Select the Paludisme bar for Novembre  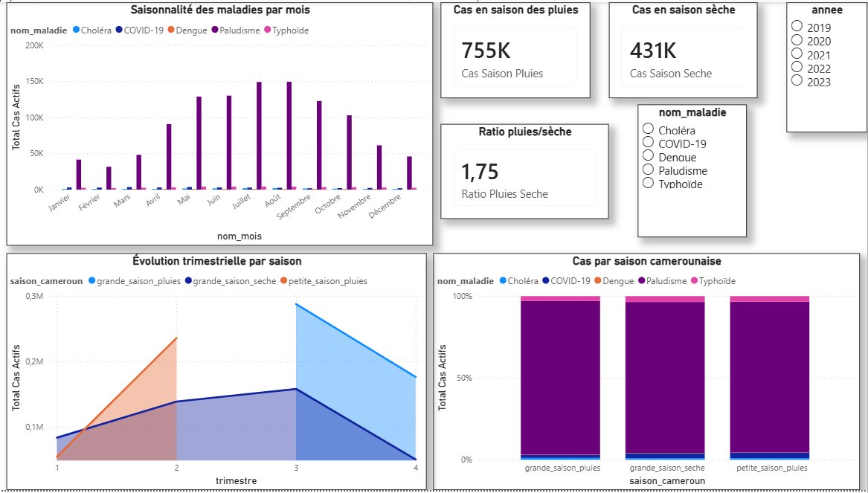click(x=379, y=167)
